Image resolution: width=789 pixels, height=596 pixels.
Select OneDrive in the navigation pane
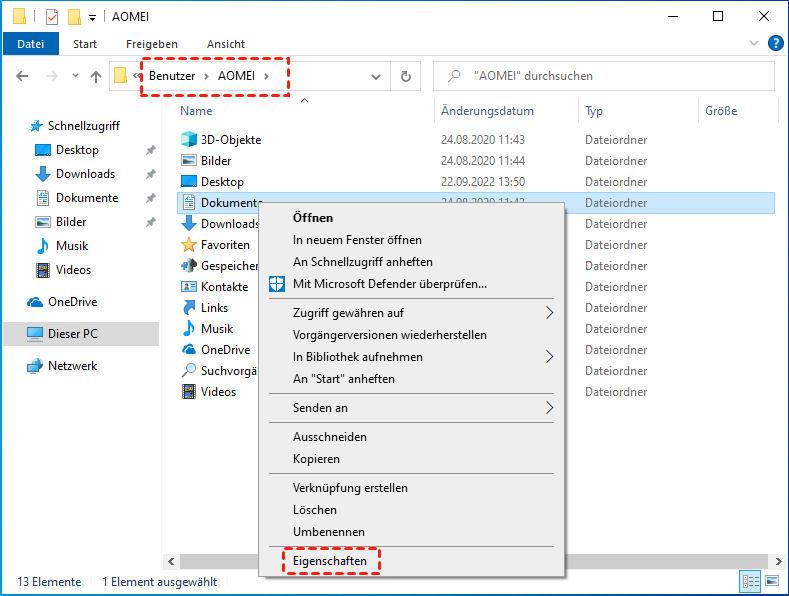[x=62, y=302]
